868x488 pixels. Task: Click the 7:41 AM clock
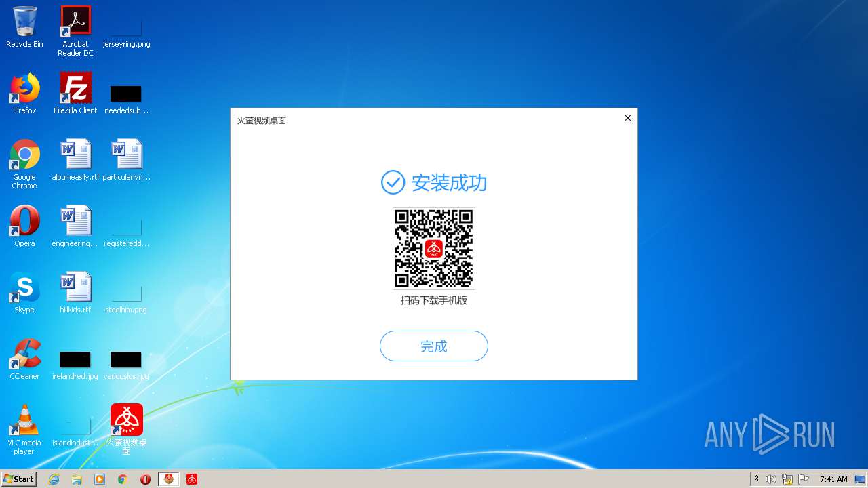coord(833,479)
